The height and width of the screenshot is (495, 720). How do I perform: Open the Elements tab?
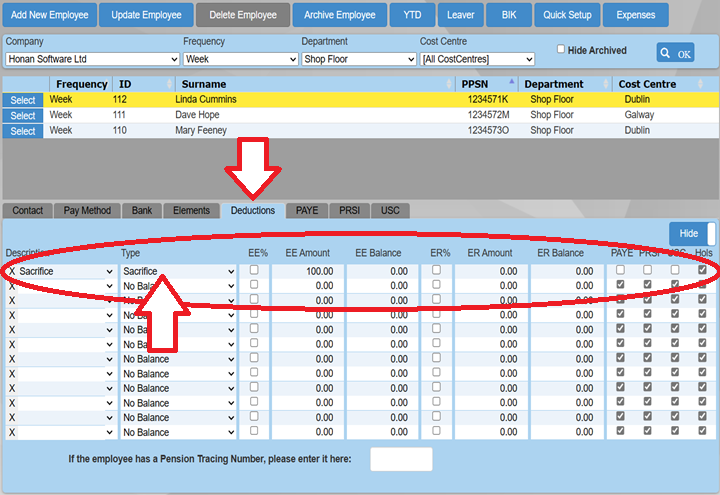point(190,210)
